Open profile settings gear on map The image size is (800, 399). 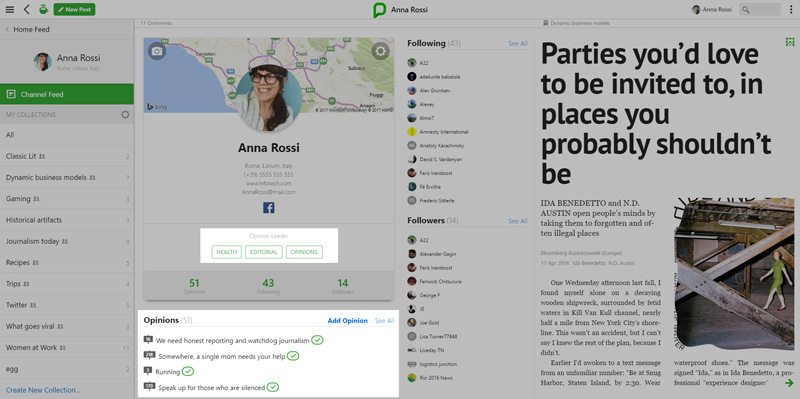[380, 51]
